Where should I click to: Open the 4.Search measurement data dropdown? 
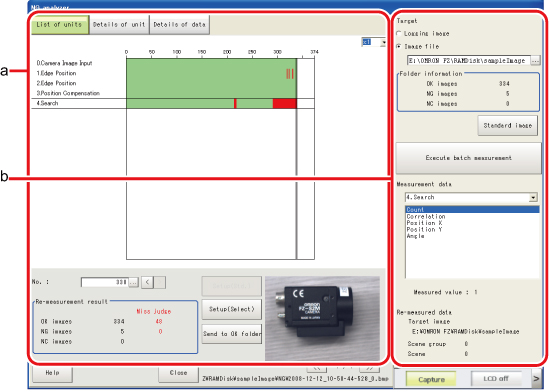tap(533, 197)
